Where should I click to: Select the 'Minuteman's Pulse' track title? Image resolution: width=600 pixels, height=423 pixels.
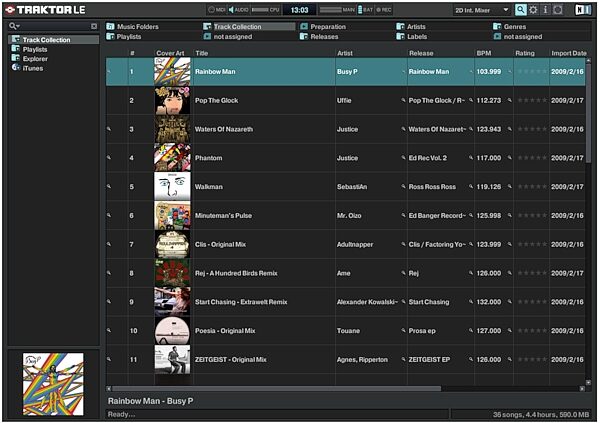click(x=223, y=216)
